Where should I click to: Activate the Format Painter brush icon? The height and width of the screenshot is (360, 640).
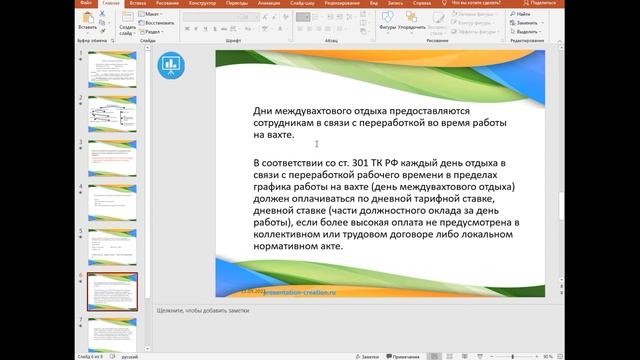coord(102,31)
